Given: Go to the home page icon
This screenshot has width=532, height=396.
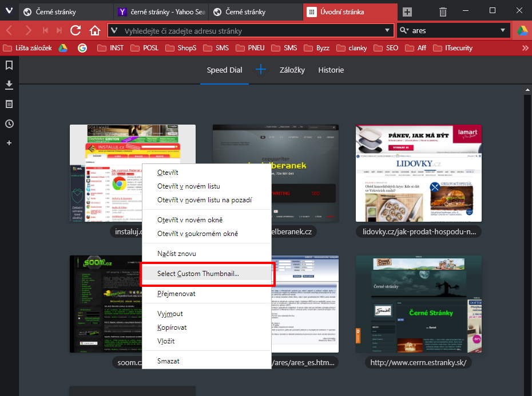Looking at the screenshot, I should coord(95,30).
